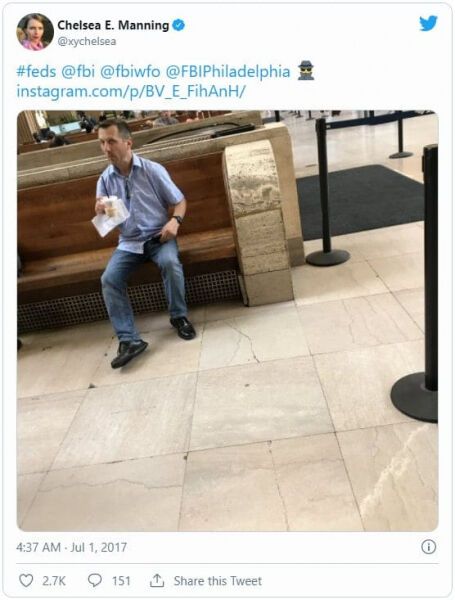This screenshot has width=455, height=600.
Task: Open the @xychelsea handle
Action: coord(86,41)
